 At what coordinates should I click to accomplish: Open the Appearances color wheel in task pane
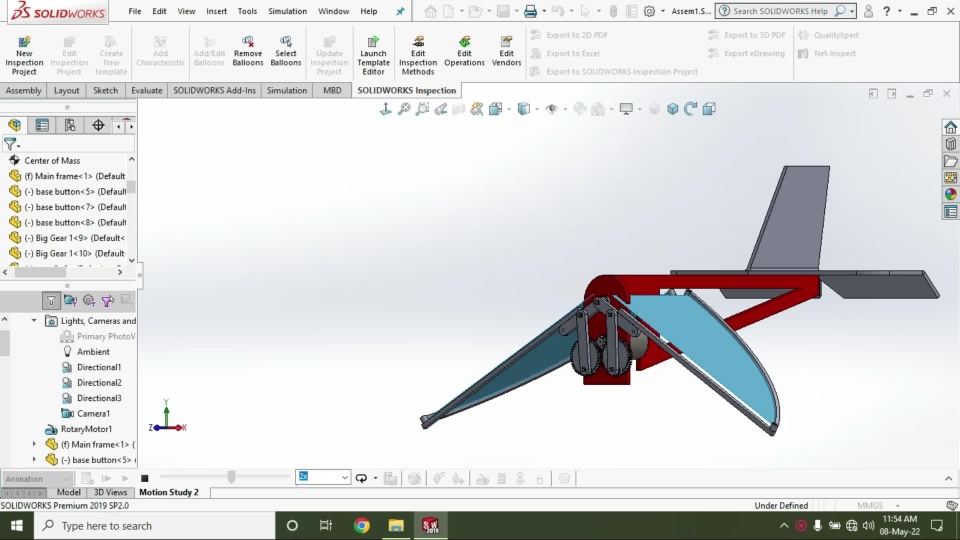pos(950,194)
